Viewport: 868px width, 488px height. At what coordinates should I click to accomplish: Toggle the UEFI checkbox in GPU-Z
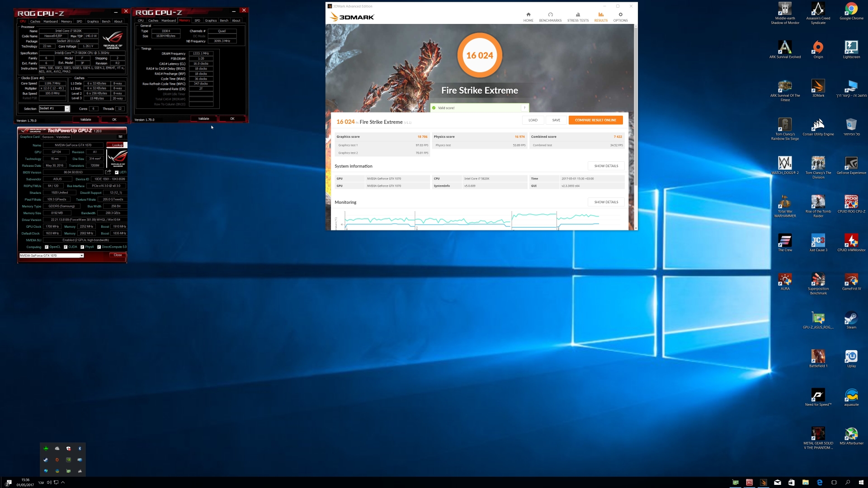click(117, 172)
